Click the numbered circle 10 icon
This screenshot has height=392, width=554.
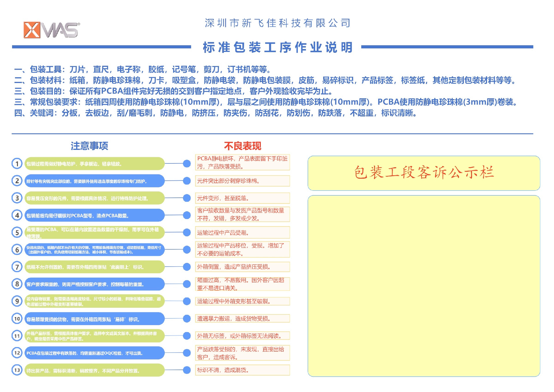coord(17,318)
